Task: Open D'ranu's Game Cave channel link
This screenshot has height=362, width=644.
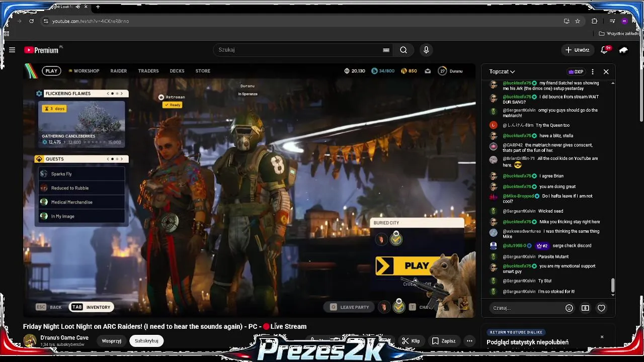Action: (64, 338)
